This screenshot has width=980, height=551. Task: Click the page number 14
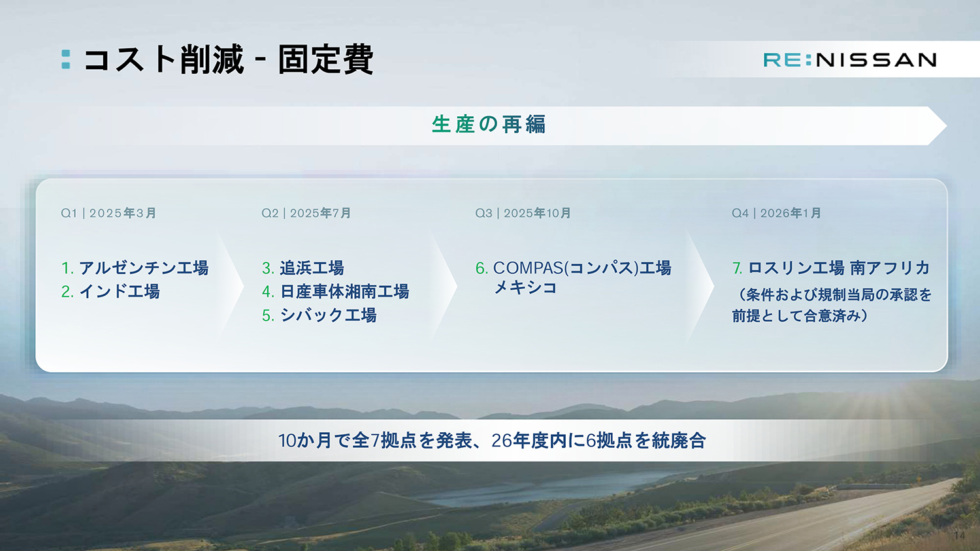959,535
